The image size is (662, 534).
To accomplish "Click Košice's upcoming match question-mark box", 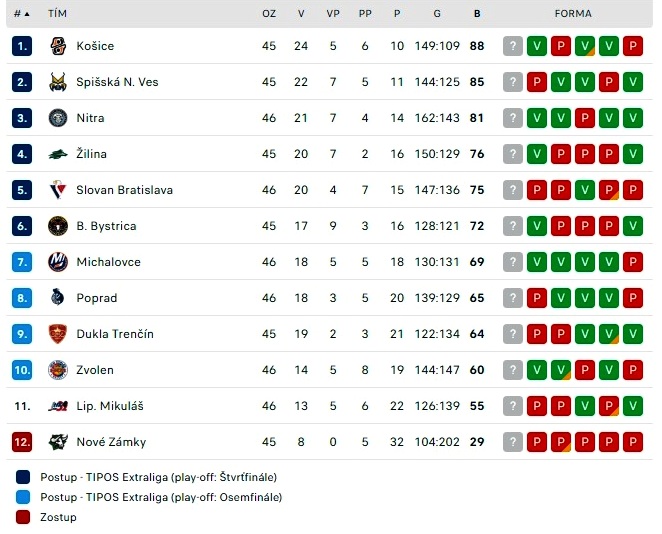I will (513, 46).
